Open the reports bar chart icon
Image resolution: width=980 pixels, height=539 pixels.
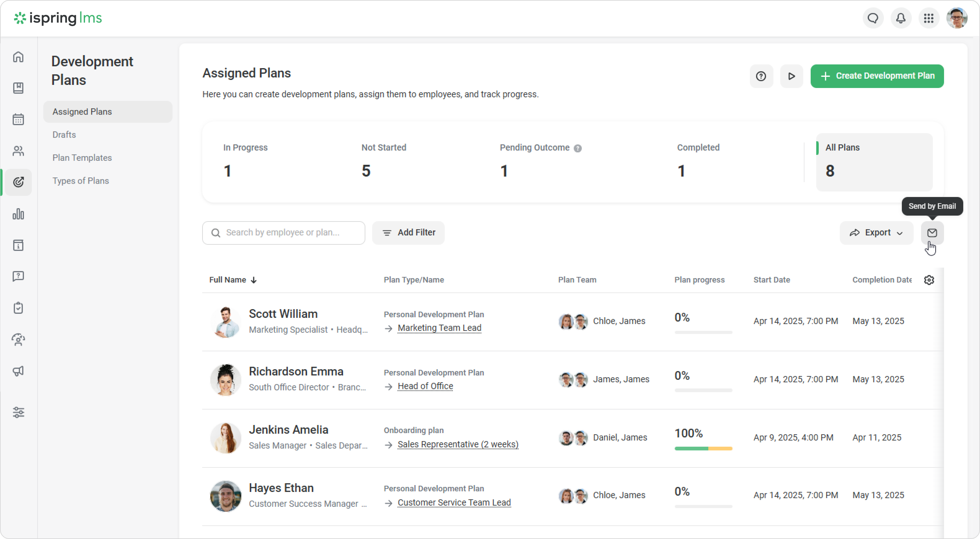tap(18, 214)
